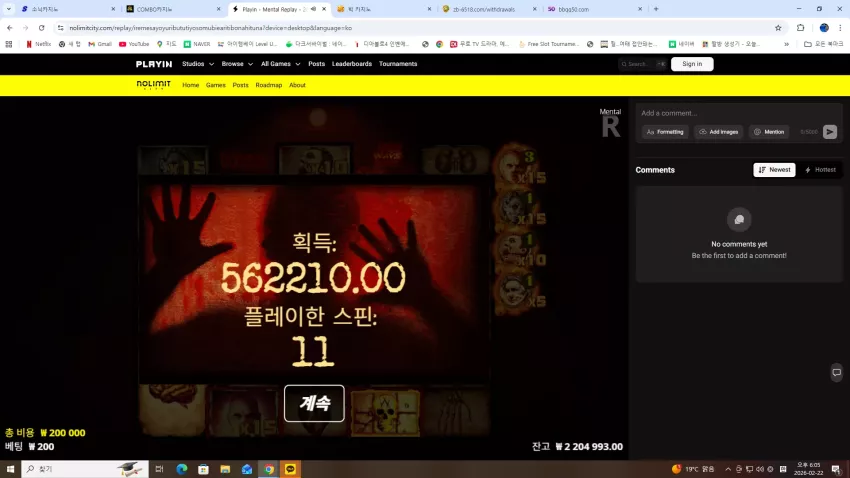Open the Posts item in PLAYIN nav

coord(317,64)
